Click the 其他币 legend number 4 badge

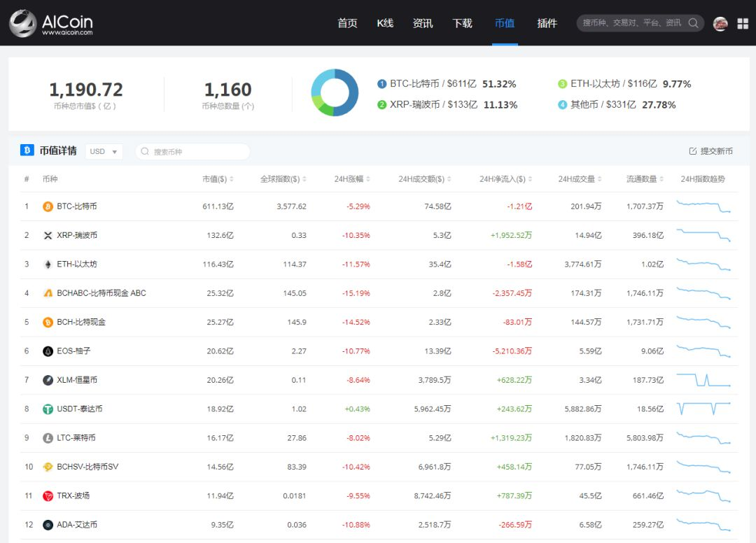(562, 104)
